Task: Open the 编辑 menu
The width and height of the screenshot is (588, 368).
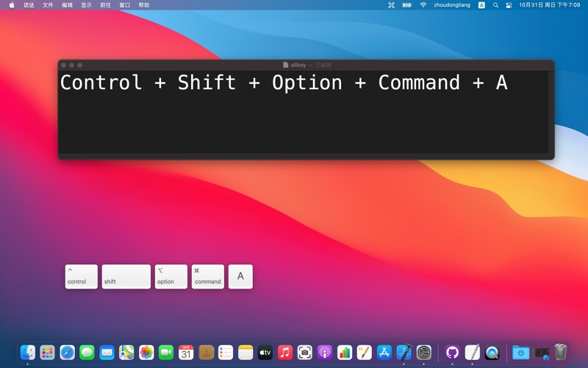Action: (x=67, y=5)
